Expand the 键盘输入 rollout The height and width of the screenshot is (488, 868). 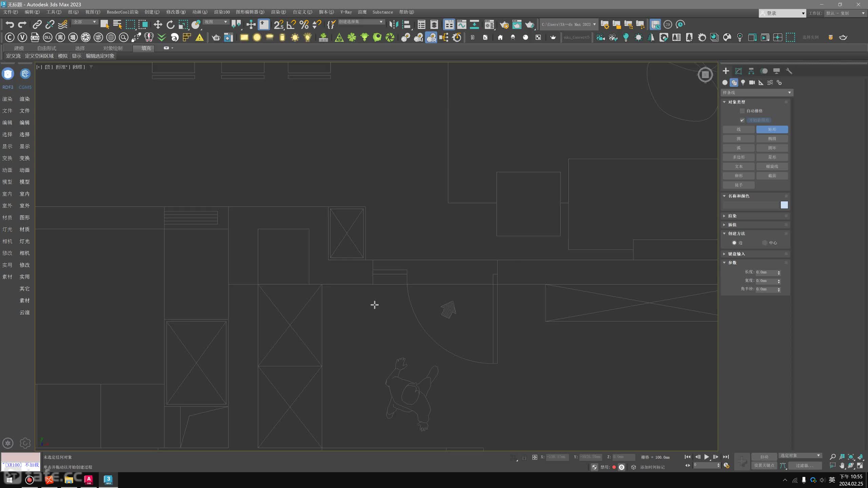[756, 254]
